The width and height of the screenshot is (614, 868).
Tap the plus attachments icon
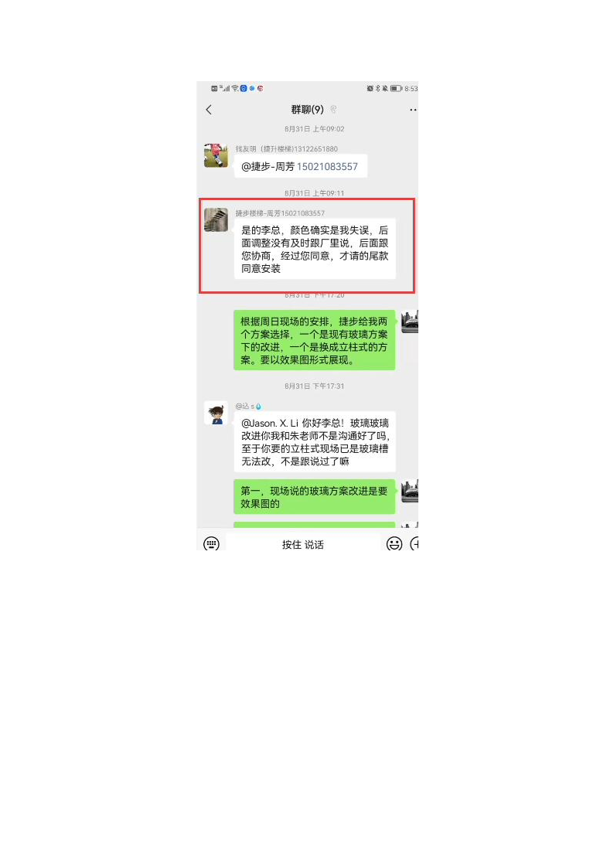(x=414, y=543)
